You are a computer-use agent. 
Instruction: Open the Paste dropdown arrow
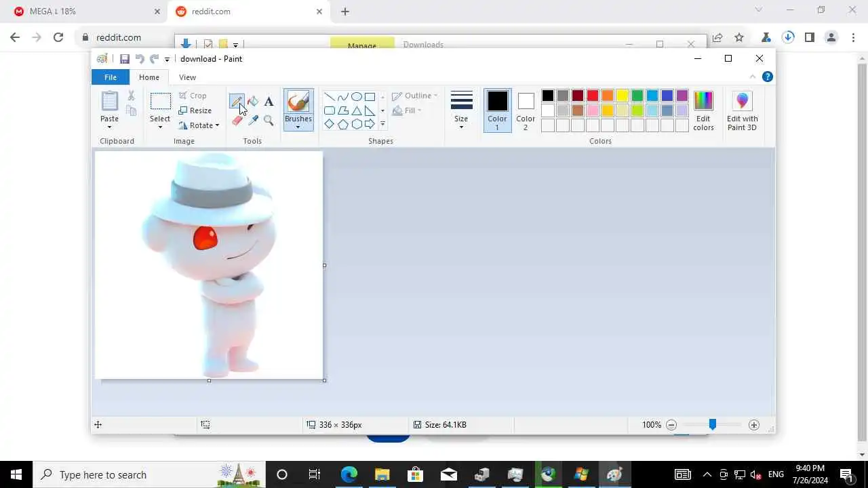(109, 127)
